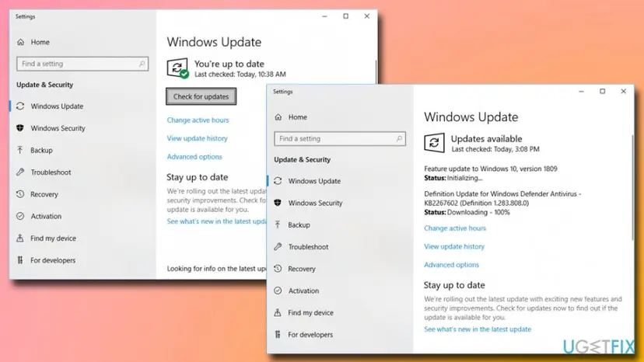Select Activation label in back window sidebar
The image size is (644, 362).
click(x=46, y=216)
